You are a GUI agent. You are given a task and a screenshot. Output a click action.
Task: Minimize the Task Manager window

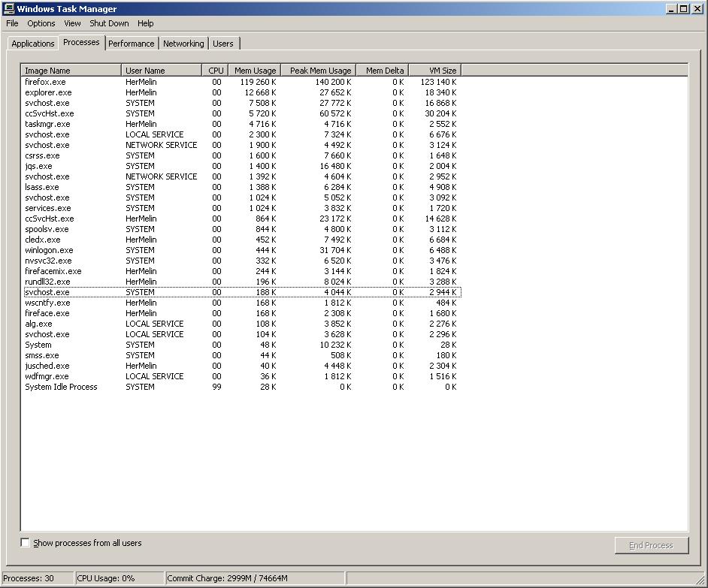click(x=673, y=8)
